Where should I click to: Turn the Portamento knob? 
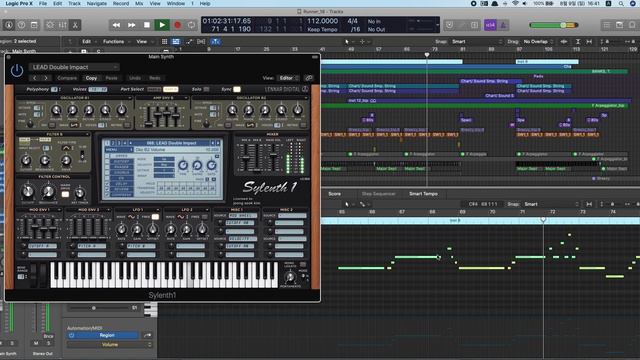pos(290,277)
